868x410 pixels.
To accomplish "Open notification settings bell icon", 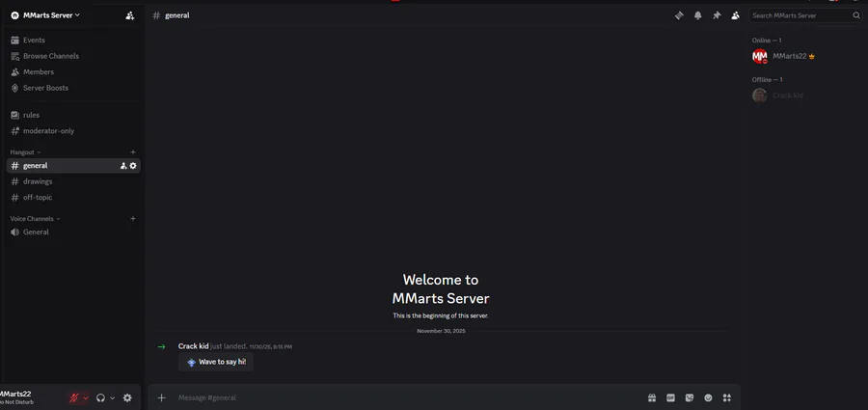I will point(698,15).
